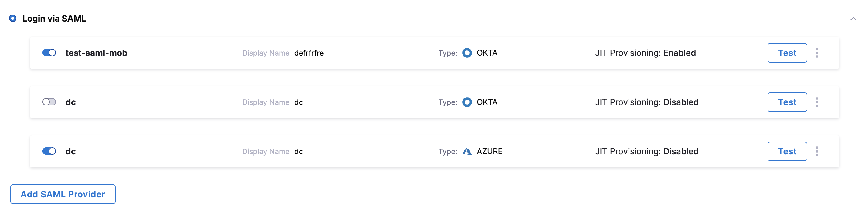Select the Login via SAML radio button
The image size is (868, 210).
(x=13, y=19)
